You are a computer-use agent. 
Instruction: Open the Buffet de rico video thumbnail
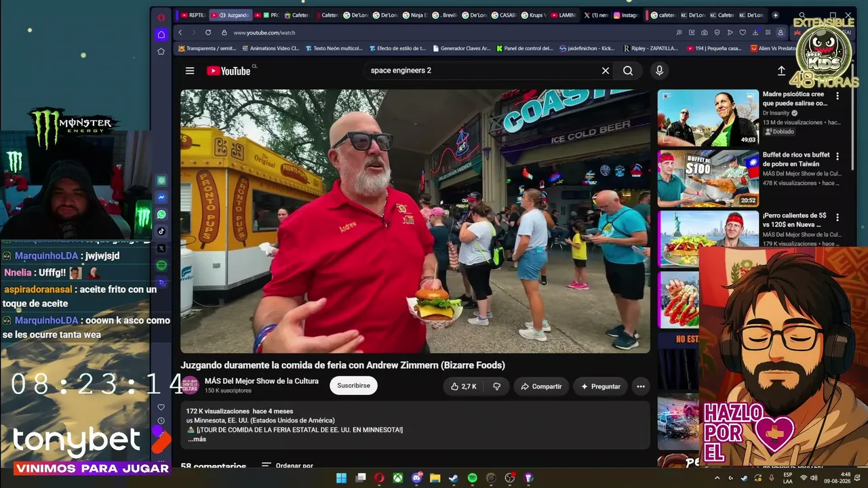coord(708,178)
